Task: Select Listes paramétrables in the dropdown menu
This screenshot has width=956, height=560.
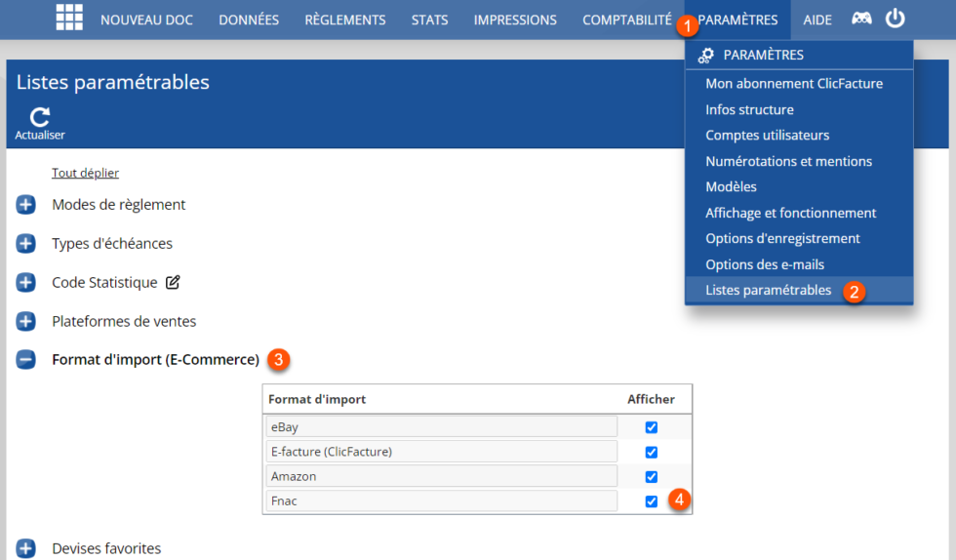Action: click(x=768, y=291)
